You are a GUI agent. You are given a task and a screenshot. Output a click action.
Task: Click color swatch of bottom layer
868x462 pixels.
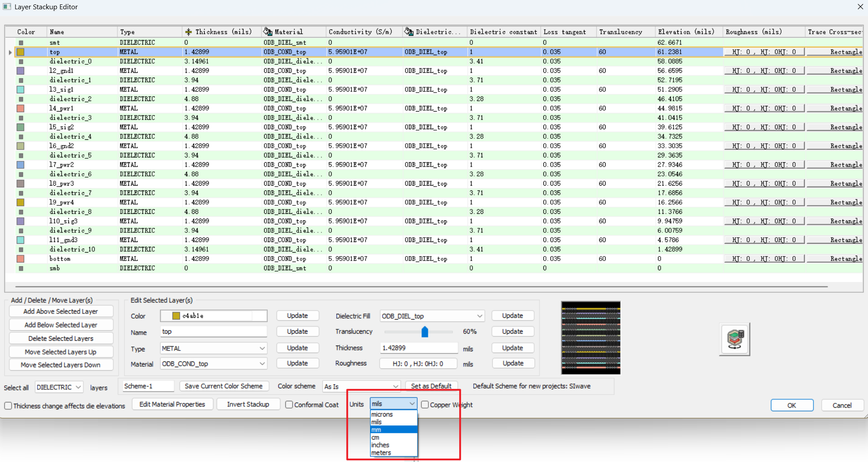20,259
